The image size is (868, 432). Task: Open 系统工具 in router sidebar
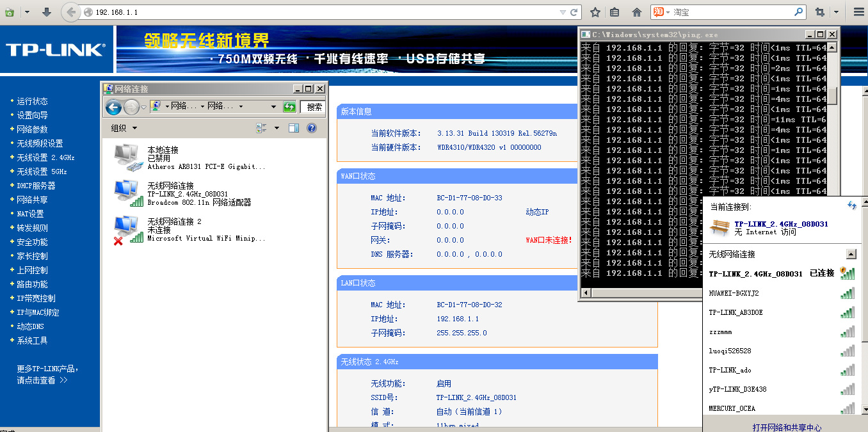coord(32,340)
